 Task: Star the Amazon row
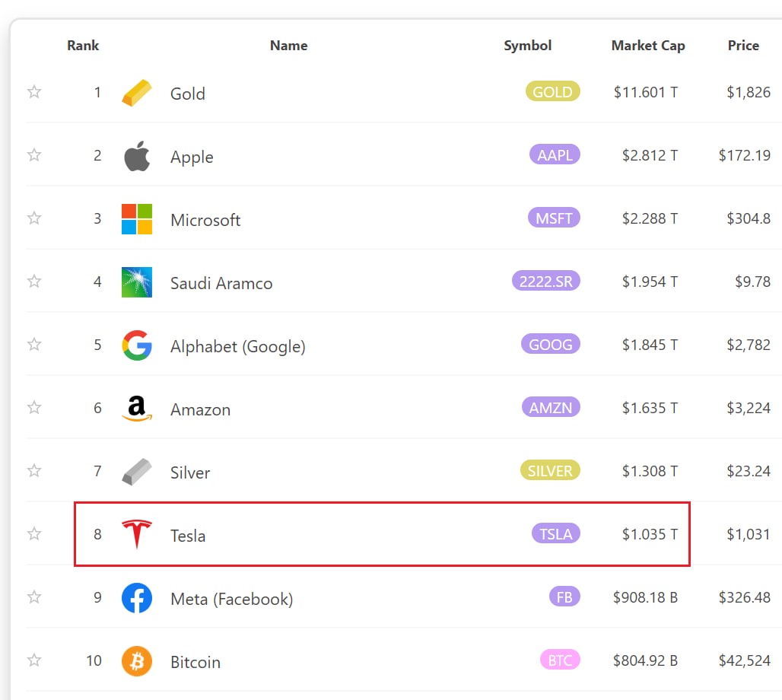(x=34, y=408)
